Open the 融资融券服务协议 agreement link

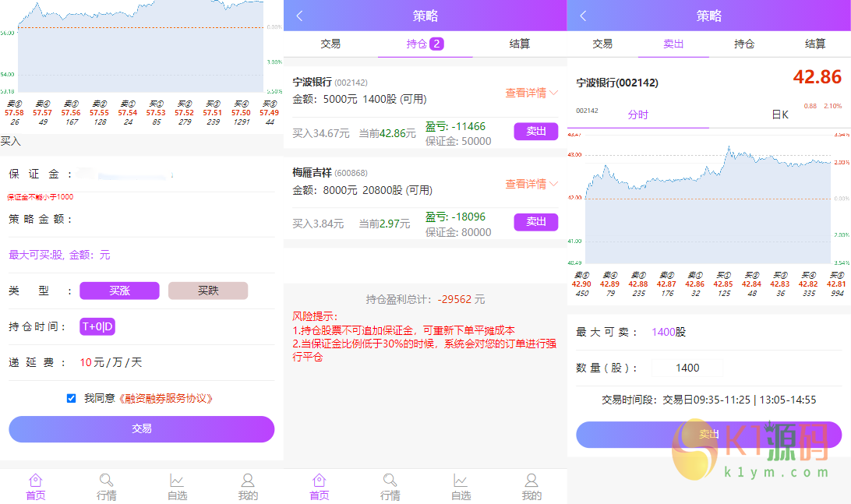165,398
